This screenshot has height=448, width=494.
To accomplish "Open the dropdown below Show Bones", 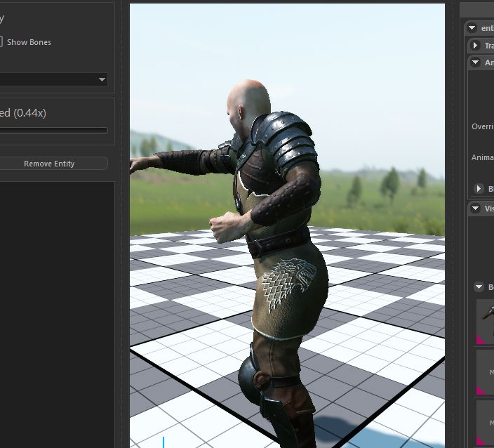I will (53, 79).
